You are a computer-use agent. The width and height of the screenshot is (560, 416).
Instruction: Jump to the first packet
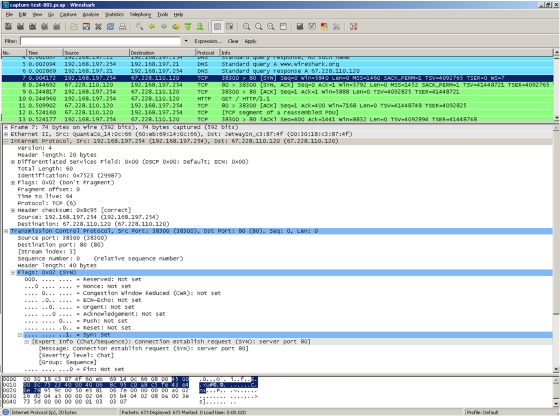(x=188, y=26)
